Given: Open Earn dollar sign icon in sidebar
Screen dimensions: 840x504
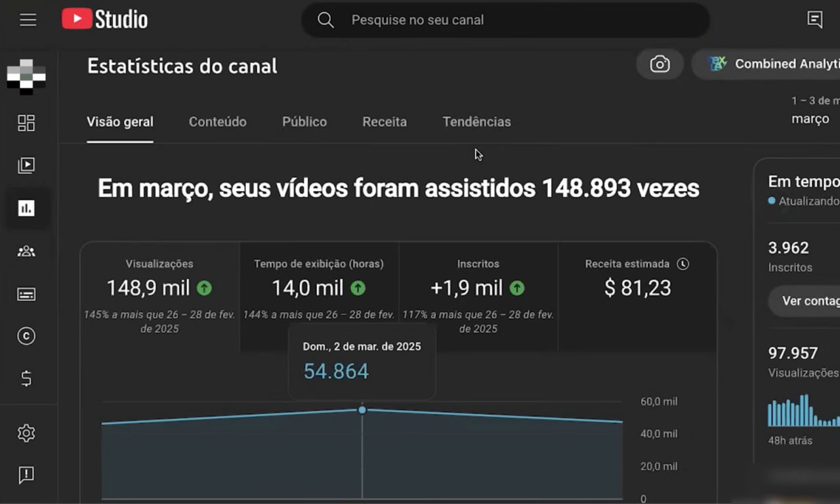Looking at the screenshot, I should point(26,379).
